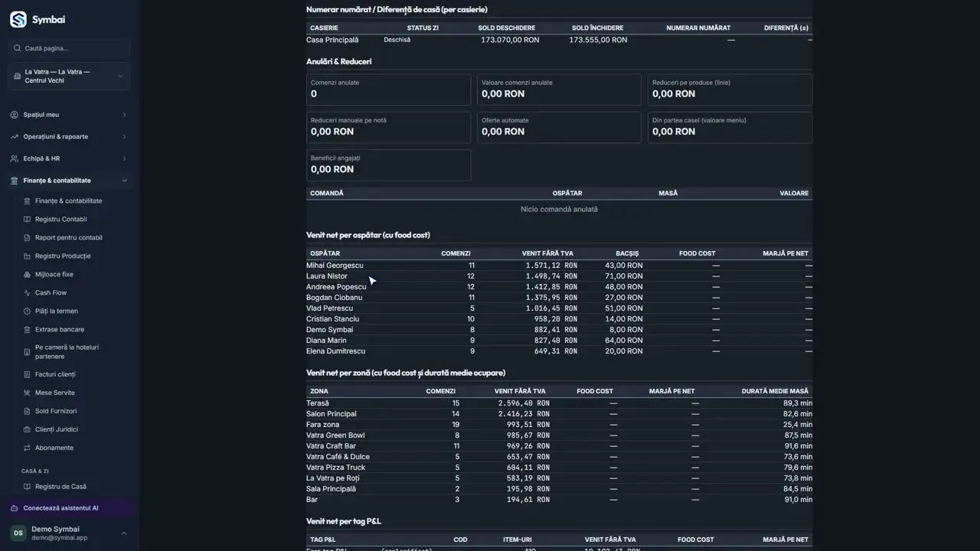Click the Vatra Pizza Truck zone name
The height and width of the screenshot is (551, 980).
pyautogui.click(x=335, y=468)
